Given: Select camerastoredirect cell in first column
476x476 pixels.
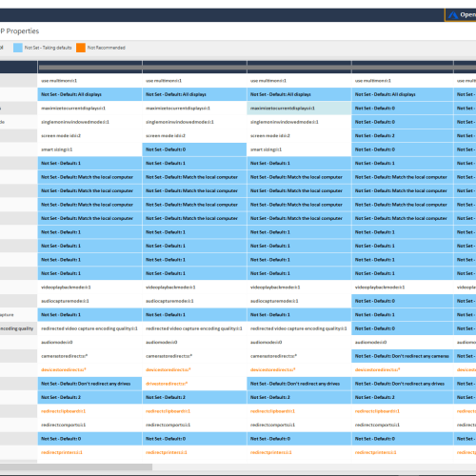Looking at the screenshot, I should [89, 356].
